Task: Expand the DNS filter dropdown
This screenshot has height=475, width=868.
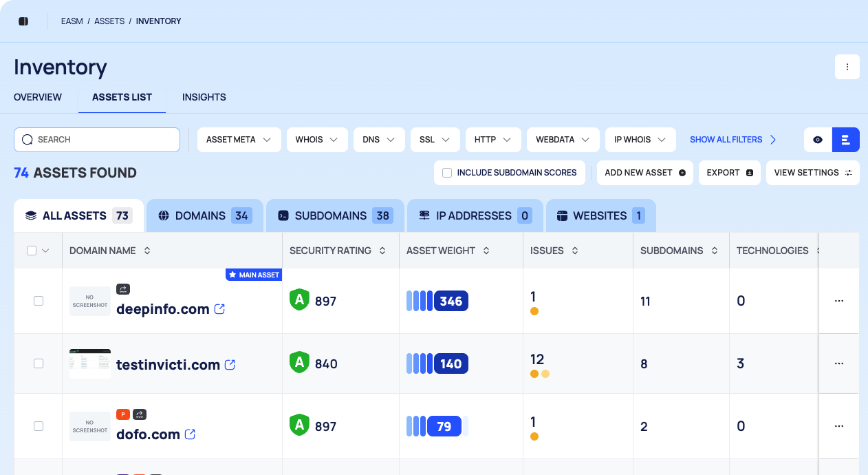Action: (x=379, y=140)
